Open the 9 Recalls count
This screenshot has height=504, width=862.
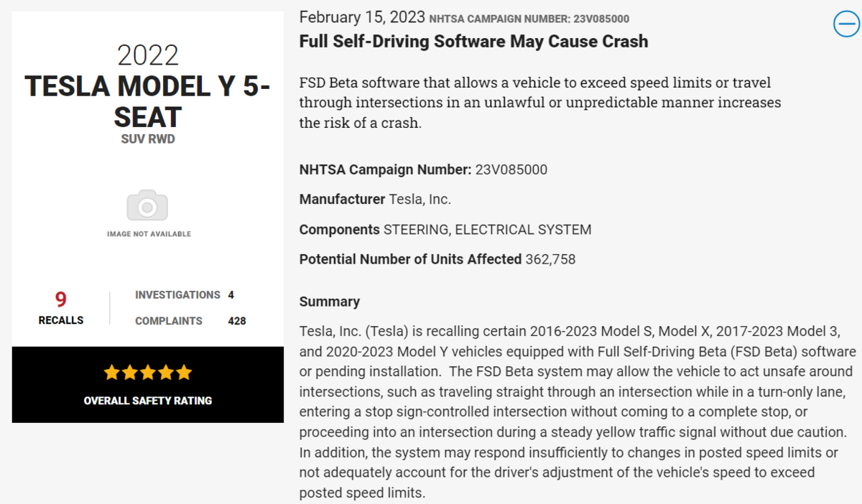pyautogui.click(x=61, y=307)
